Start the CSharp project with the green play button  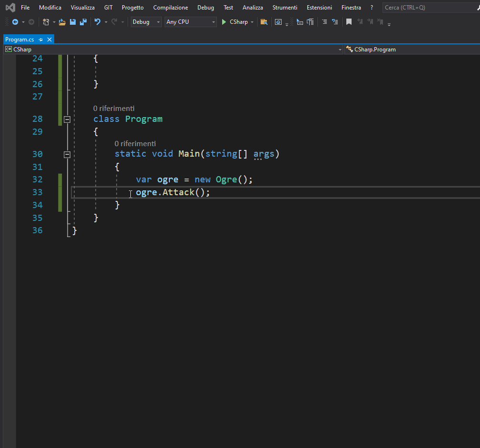pos(224,22)
